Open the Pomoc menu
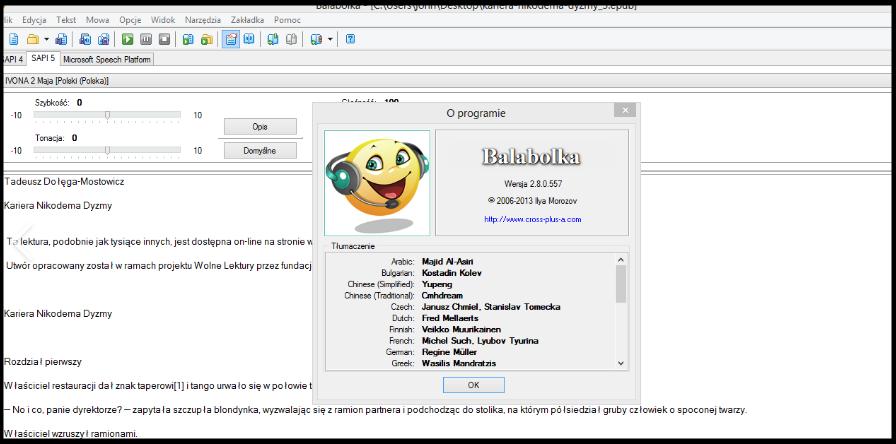The width and height of the screenshot is (896, 444). click(287, 20)
